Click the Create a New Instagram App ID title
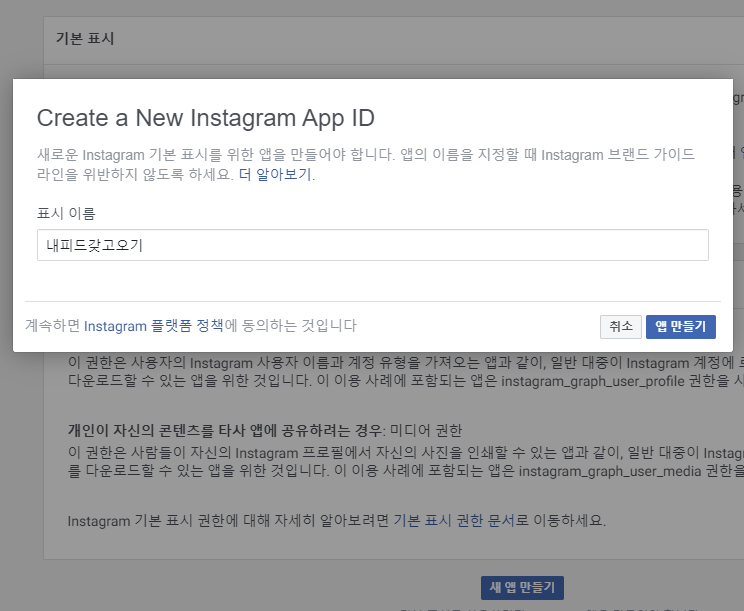 (x=205, y=118)
